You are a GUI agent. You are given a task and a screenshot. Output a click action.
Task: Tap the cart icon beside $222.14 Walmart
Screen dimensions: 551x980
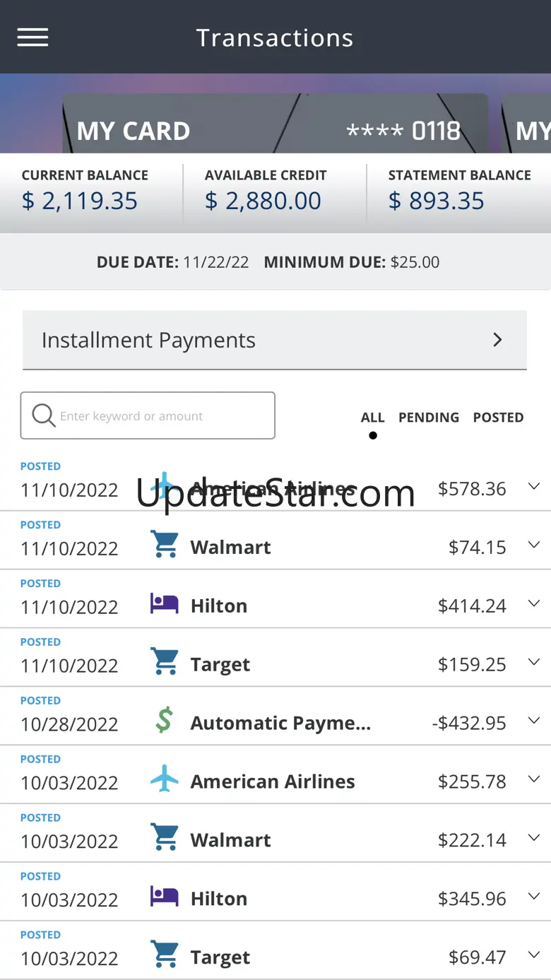point(165,838)
